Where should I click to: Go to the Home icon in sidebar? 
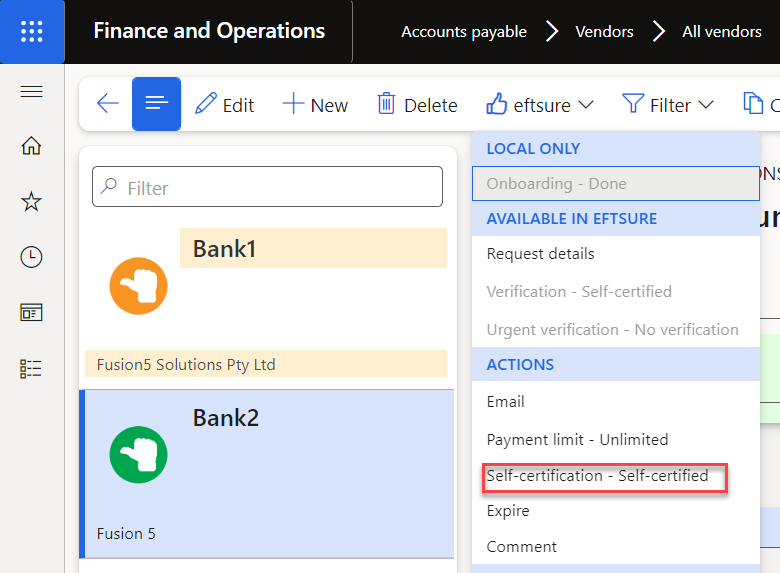[31, 146]
